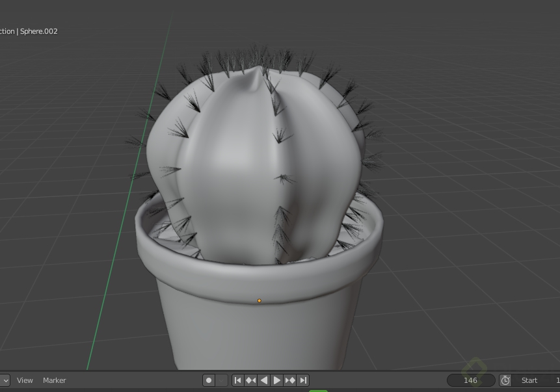Click Sphere.002 in the top-left breadcrumb

click(38, 31)
